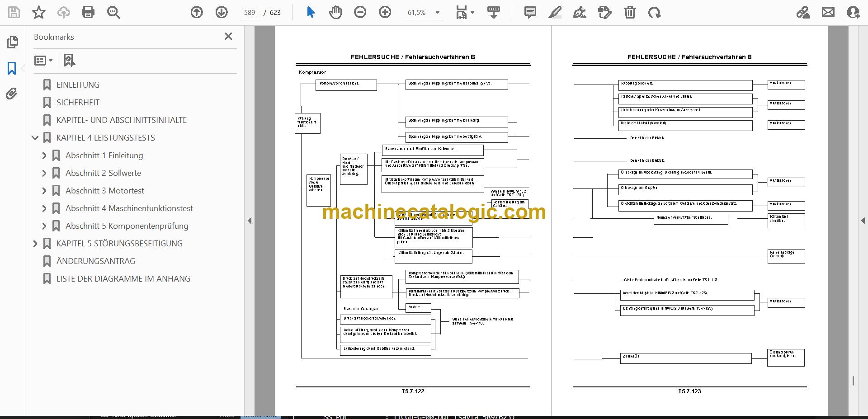Image resolution: width=868 pixels, height=419 pixels.
Task: Open Abschnitt 2 Sollwerte bookmark
Action: [x=103, y=173]
